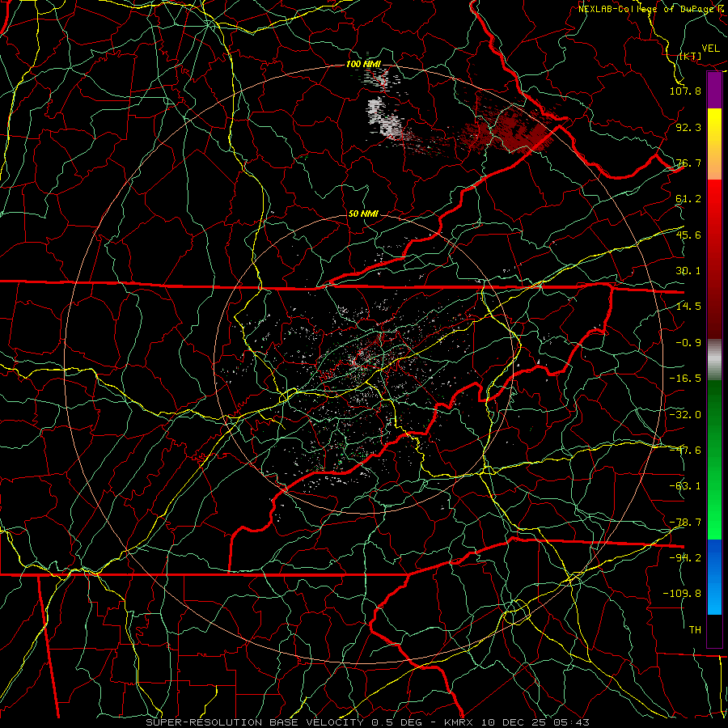Click the -32.0 velocity scale value
Image resolution: width=728 pixels, height=728 pixels.
[x=685, y=414]
